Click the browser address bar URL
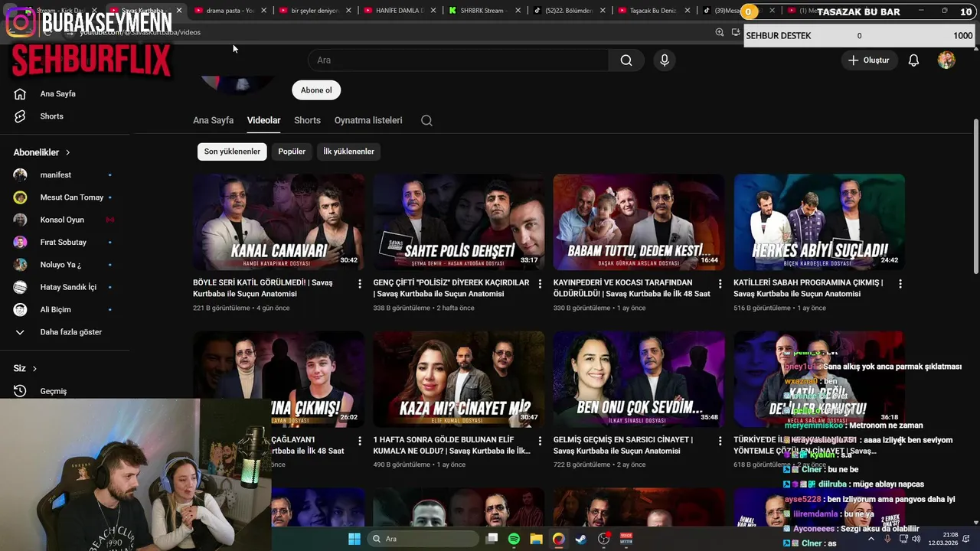 click(x=140, y=32)
